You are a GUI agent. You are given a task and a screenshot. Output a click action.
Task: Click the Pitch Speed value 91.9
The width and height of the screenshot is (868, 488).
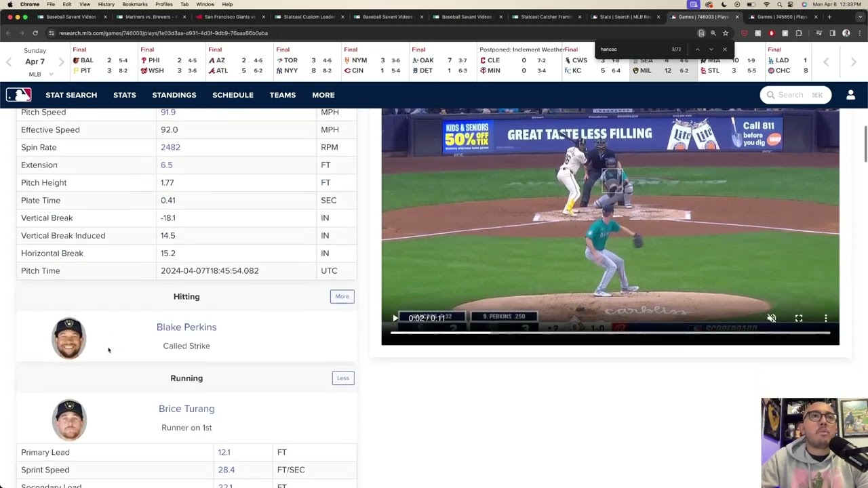[167, 113]
